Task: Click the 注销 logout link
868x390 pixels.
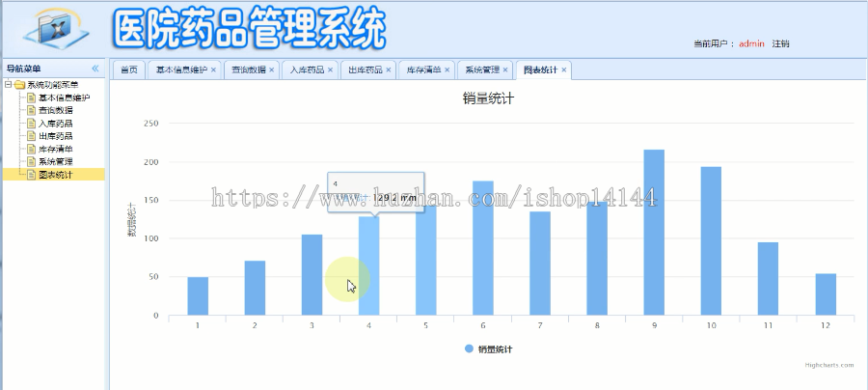Action: point(780,43)
